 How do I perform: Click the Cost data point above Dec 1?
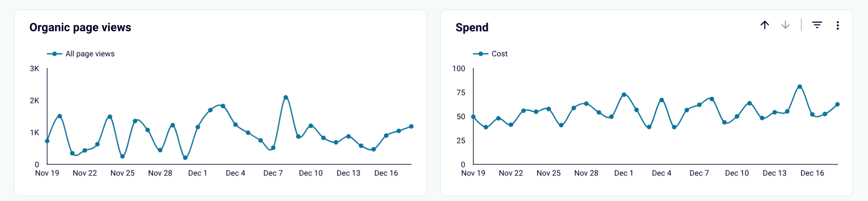[x=624, y=95]
